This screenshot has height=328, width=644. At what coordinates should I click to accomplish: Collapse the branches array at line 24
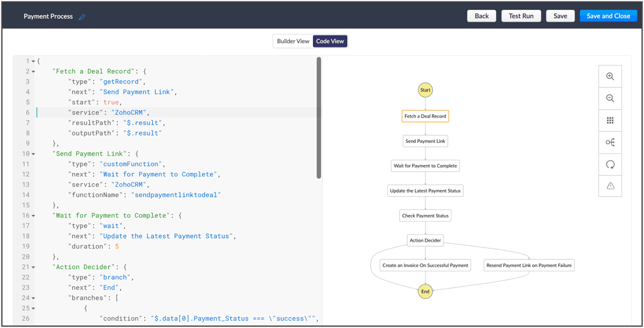coord(33,297)
